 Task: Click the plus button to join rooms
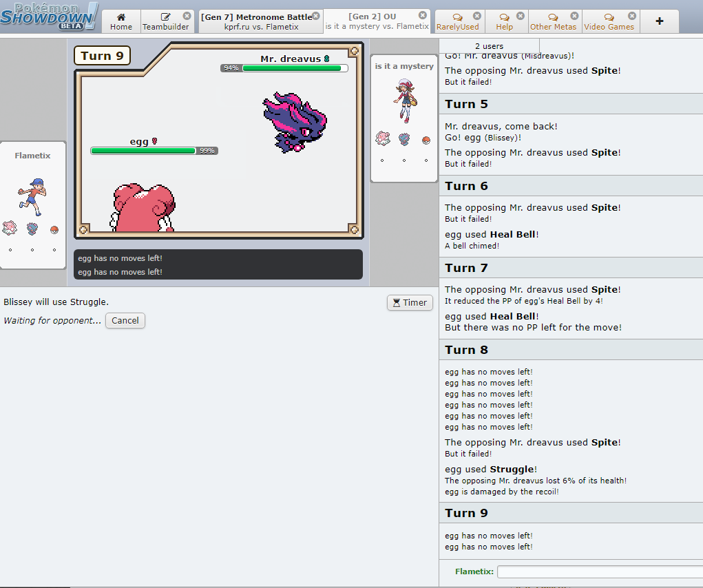point(660,21)
